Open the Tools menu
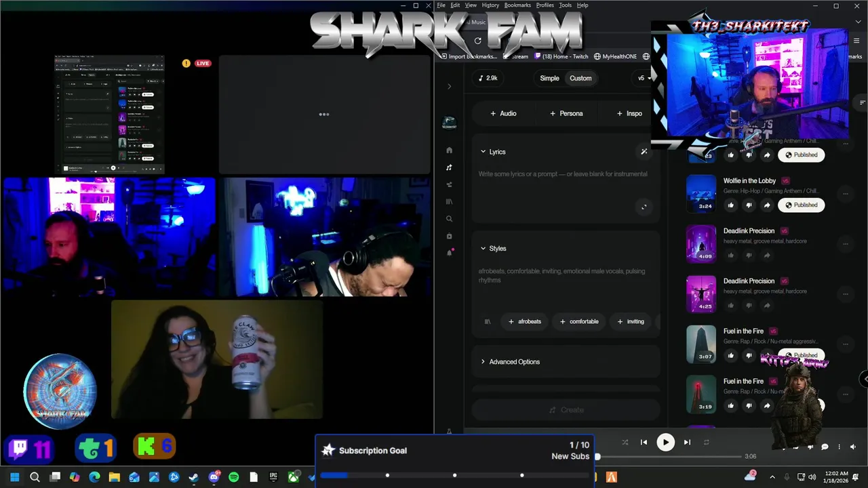The width and height of the screenshot is (868, 488). pos(565,5)
